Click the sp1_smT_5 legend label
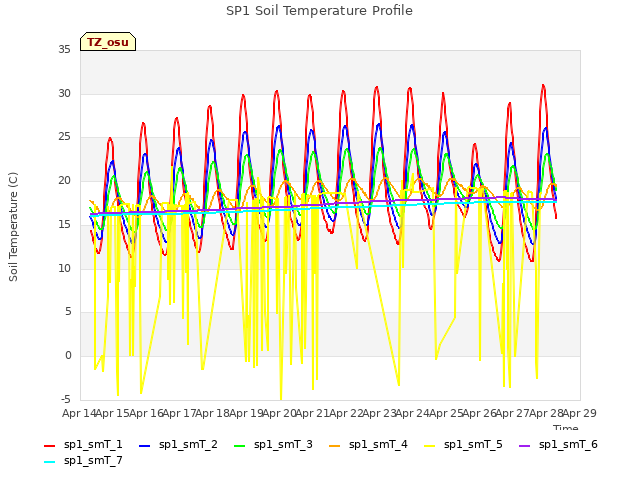This screenshot has height=480, width=640. coord(473,444)
